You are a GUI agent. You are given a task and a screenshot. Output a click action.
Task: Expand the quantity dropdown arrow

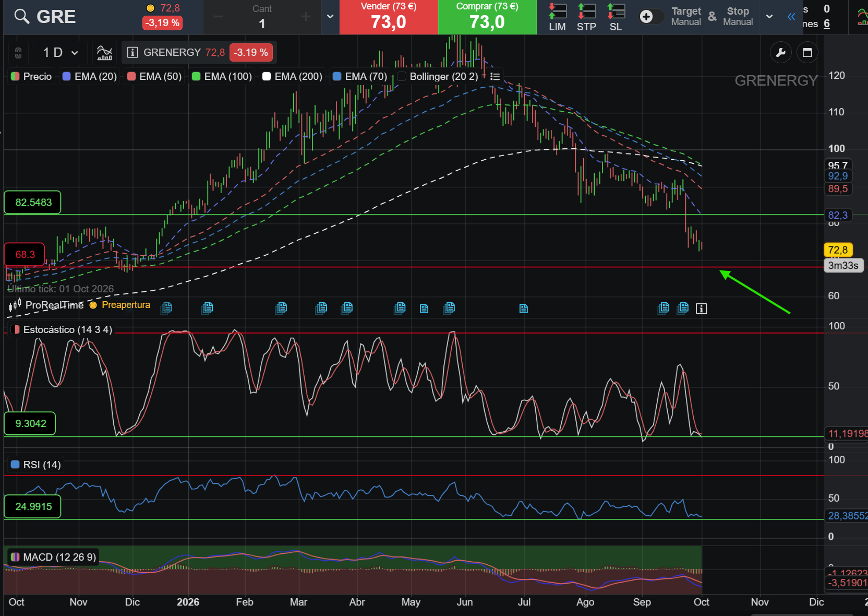(330, 17)
